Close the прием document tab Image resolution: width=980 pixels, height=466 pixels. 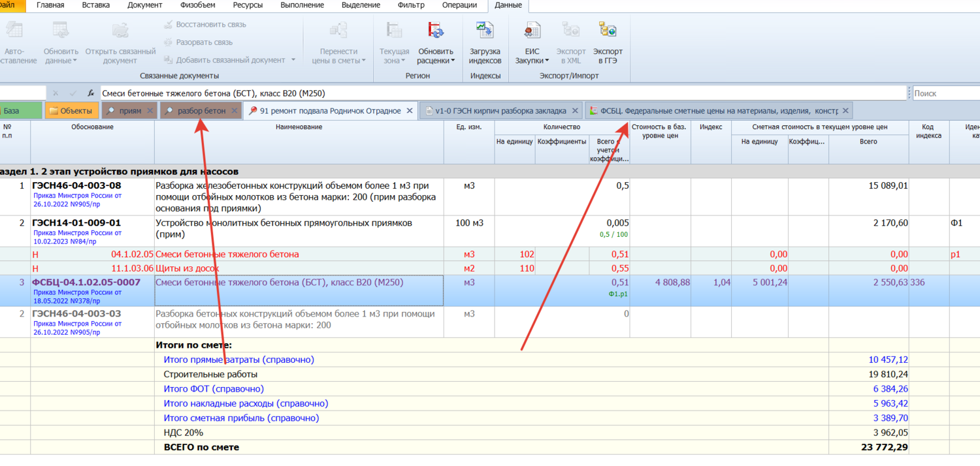pos(150,111)
